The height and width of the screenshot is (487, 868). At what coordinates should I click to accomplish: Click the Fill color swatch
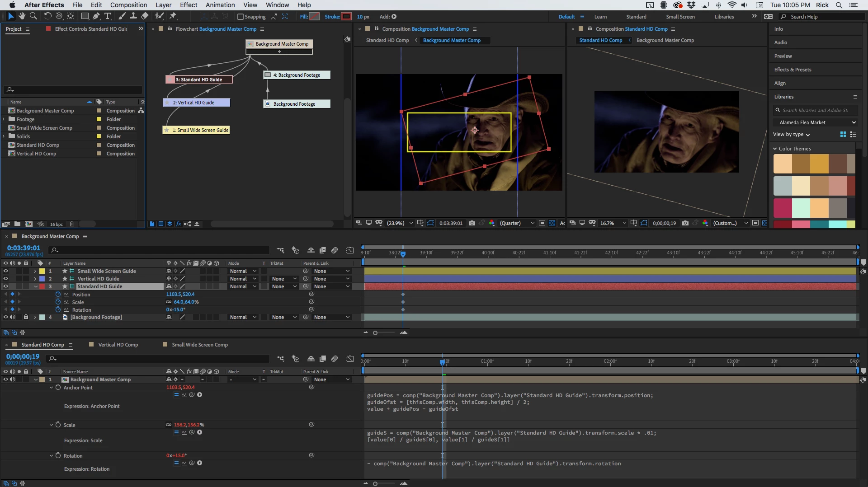[314, 17]
